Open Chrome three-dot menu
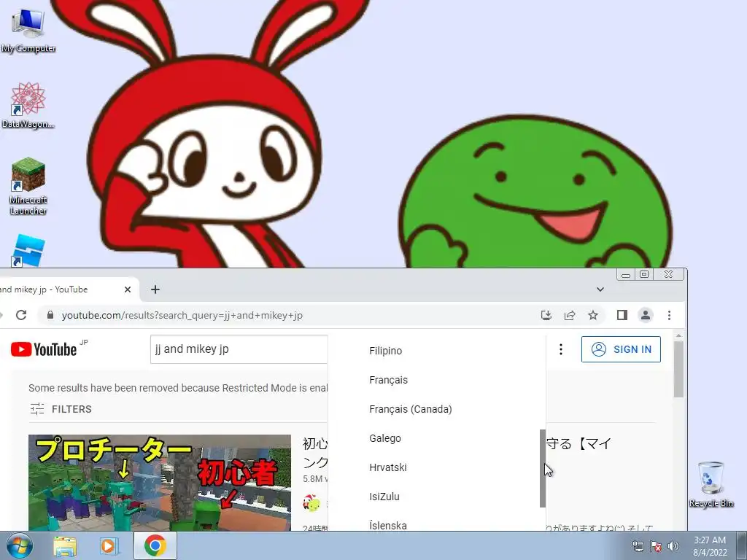Image resolution: width=747 pixels, height=560 pixels. [670, 315]
